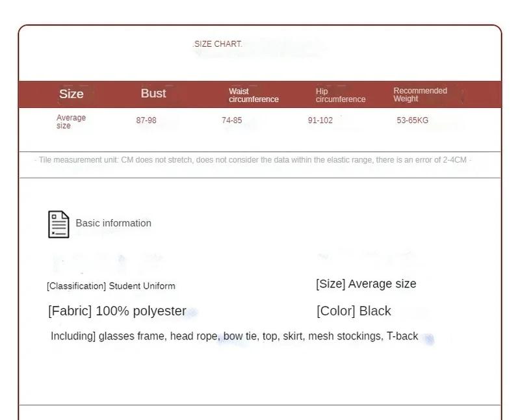The width and height of the screenshot is (520, 420).
Task: Select the Average size row label
Action: pyautogui.click(x=71, y=122)
